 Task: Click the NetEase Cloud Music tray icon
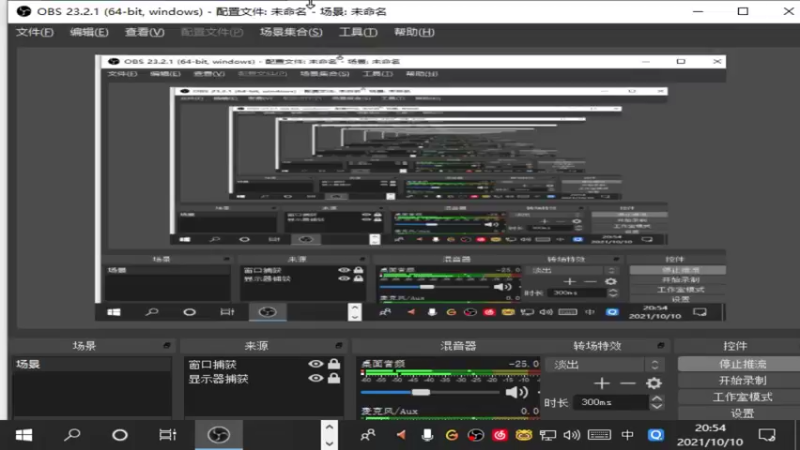(x=499, y=435)
